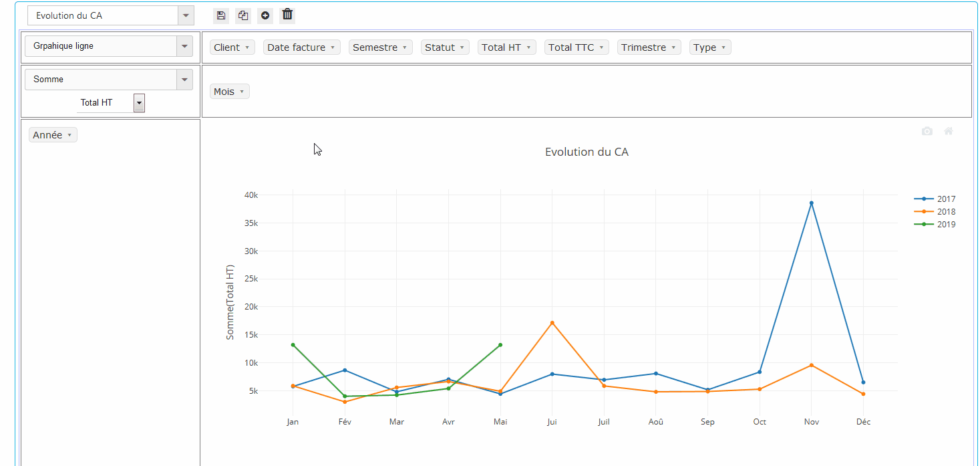
Task: Open the Evolution du CA report dropdown
Action: pos(185,15)
